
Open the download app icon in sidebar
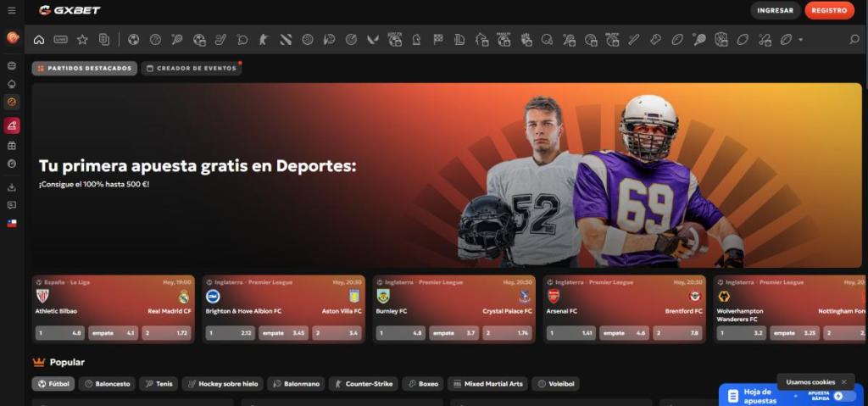[x=12, y=187]
